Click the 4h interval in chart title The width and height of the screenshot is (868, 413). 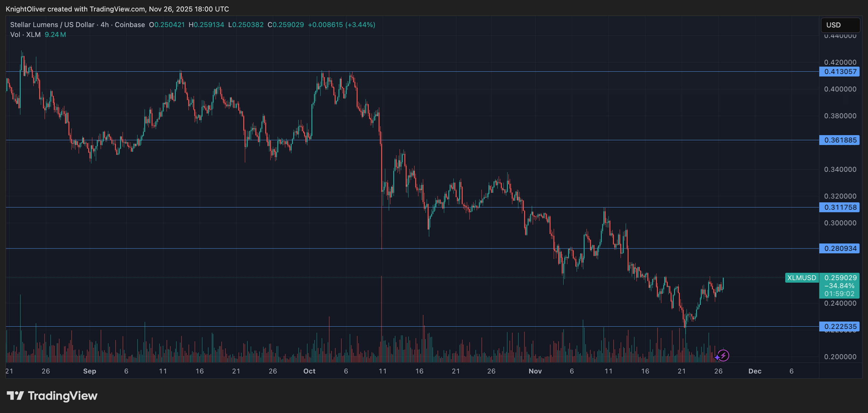(x=104, y=25)
